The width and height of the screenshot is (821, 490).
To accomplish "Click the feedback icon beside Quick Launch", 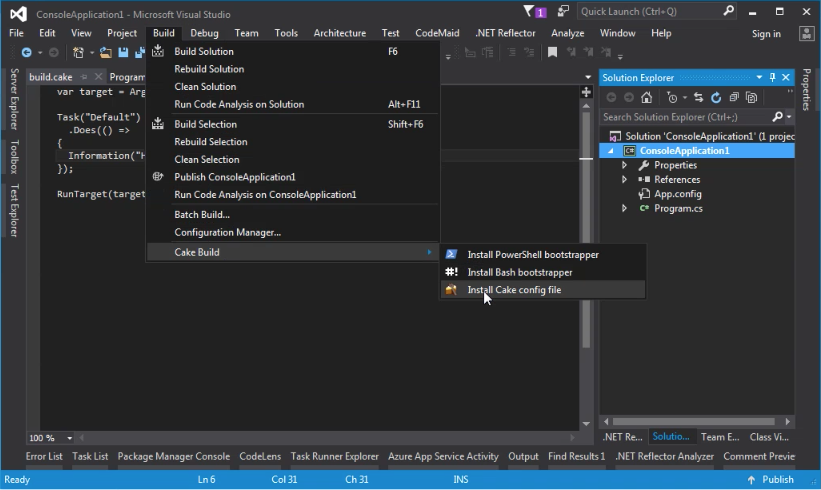I will 563,12.
